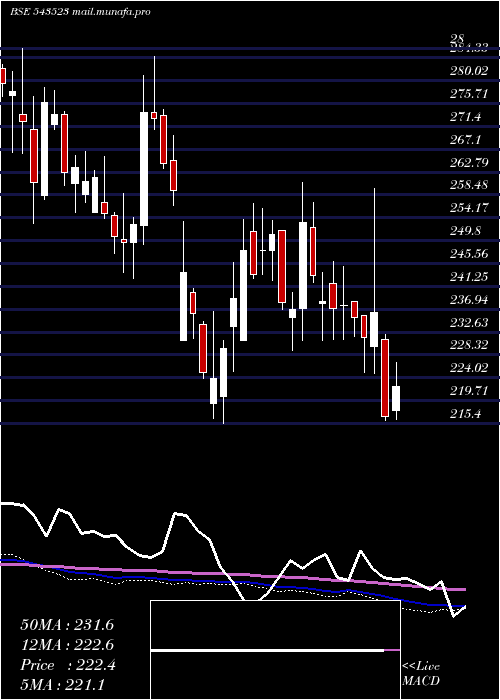Select the 280.02 price level label
This screenshot has width=500, height=700.
coord(469,71)
